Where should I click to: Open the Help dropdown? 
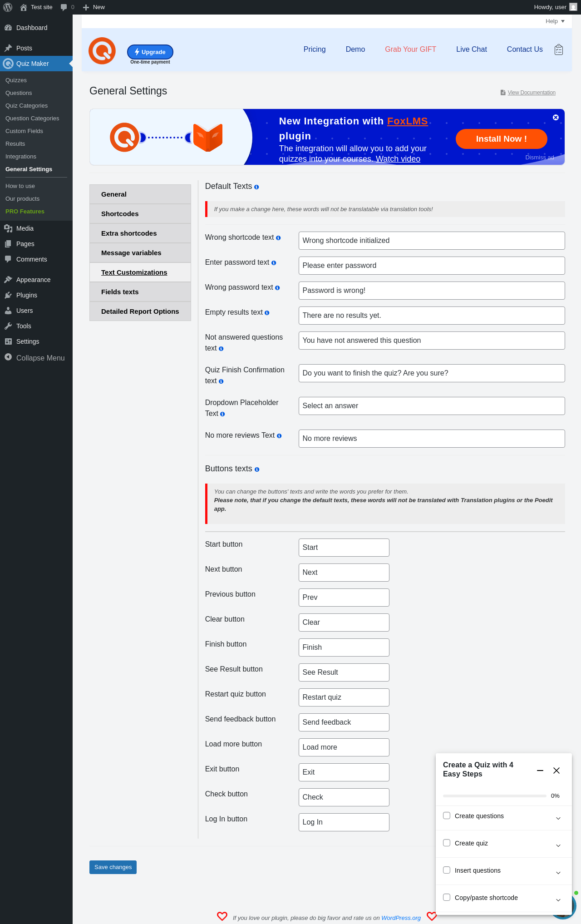click(555, 21)
